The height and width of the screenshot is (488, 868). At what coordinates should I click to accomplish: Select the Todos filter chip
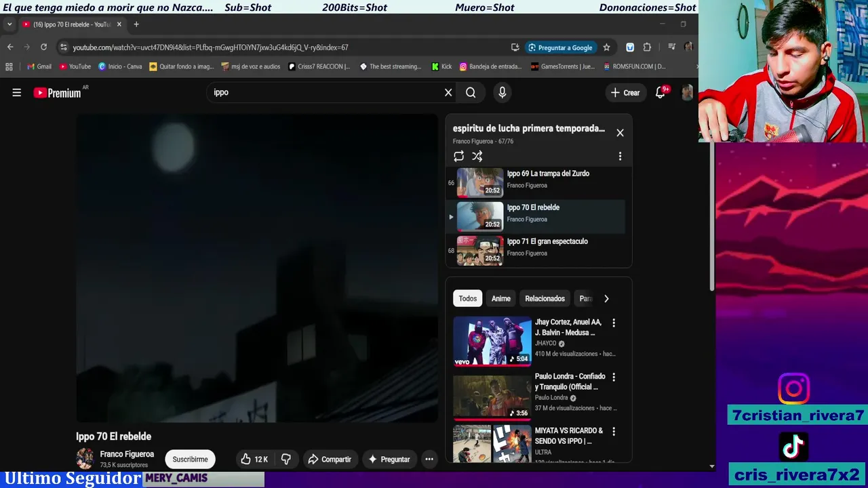[x=467, y=299]
